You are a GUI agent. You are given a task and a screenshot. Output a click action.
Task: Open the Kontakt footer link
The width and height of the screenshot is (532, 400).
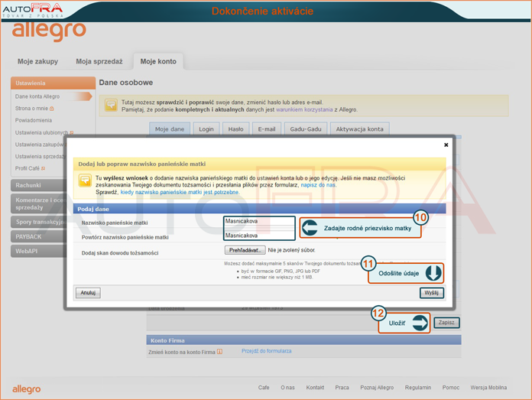point(315,388)
